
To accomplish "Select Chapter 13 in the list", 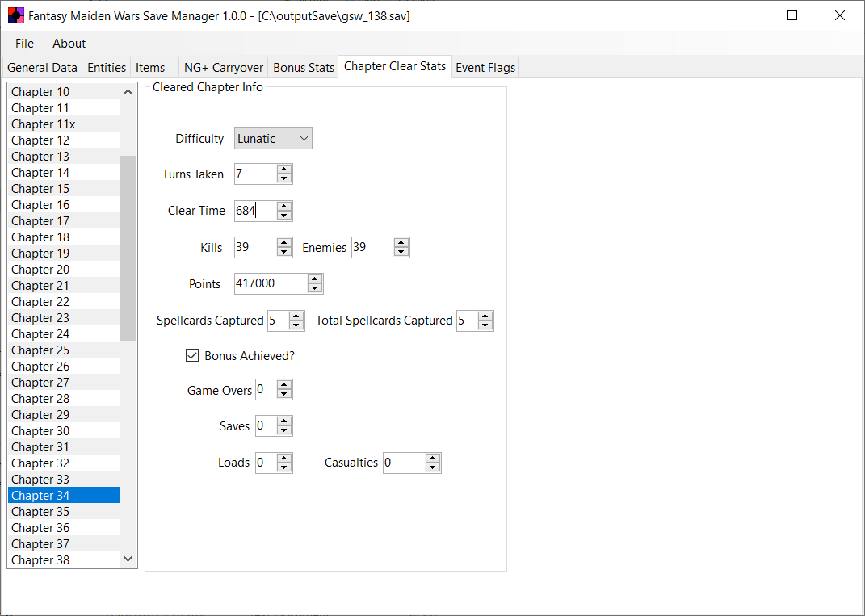I will click(64, 157).
